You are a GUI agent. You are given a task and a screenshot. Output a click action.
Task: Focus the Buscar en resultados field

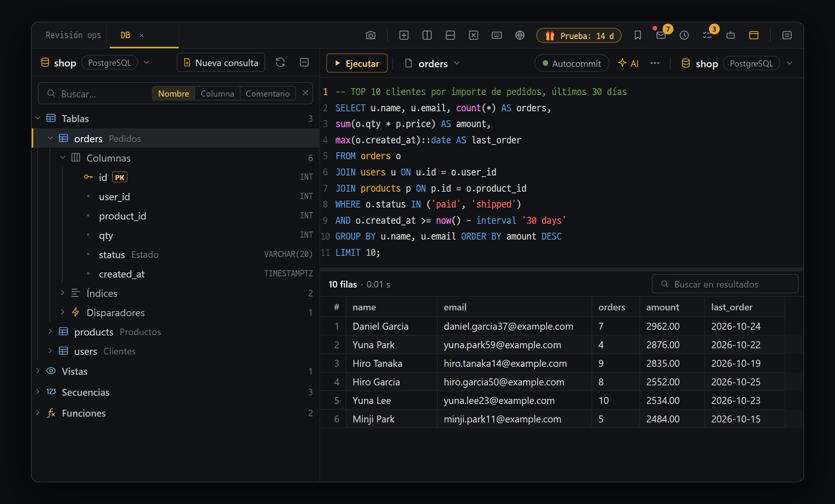coord(725,284)
